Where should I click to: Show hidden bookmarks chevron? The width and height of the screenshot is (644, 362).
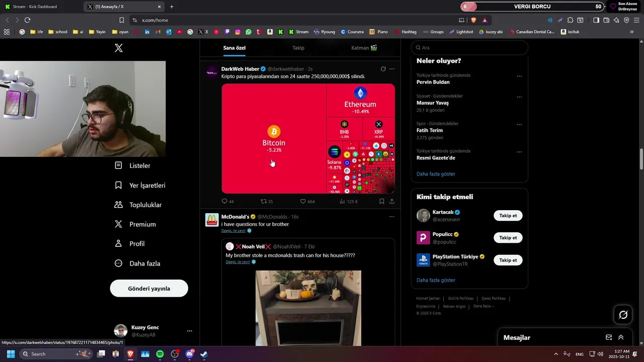(631, 32)
